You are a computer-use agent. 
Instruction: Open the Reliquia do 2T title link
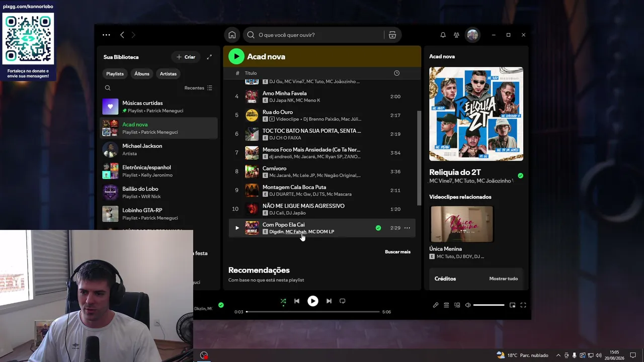click(455, 172)
